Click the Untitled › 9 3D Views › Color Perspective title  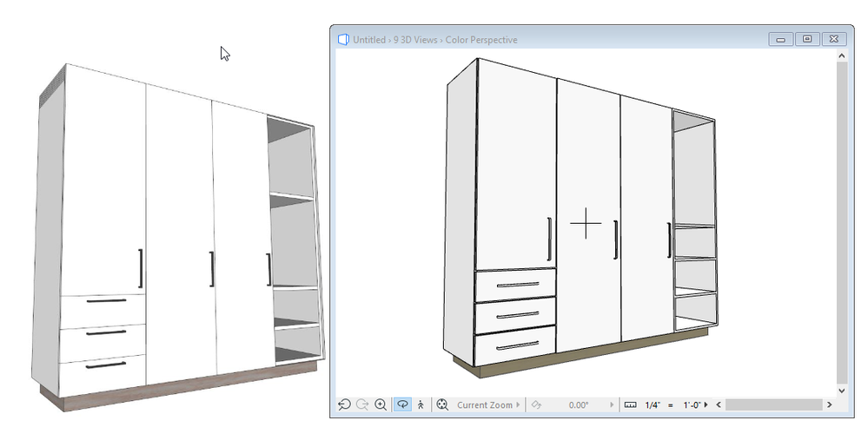click(x=435, y=40)
